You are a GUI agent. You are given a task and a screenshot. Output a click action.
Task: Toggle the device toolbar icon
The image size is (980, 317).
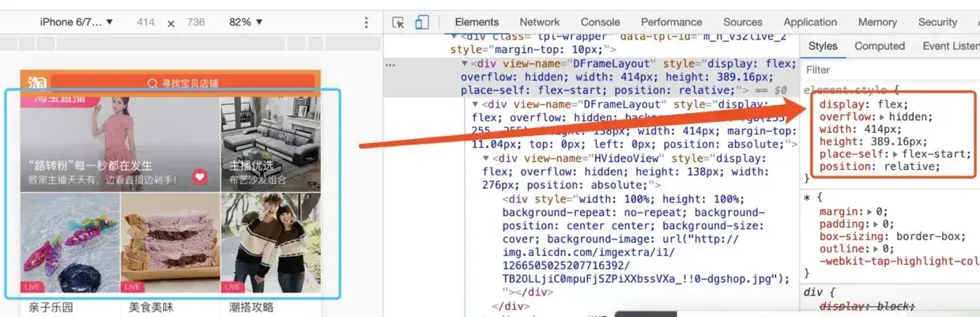coord(422,22)
